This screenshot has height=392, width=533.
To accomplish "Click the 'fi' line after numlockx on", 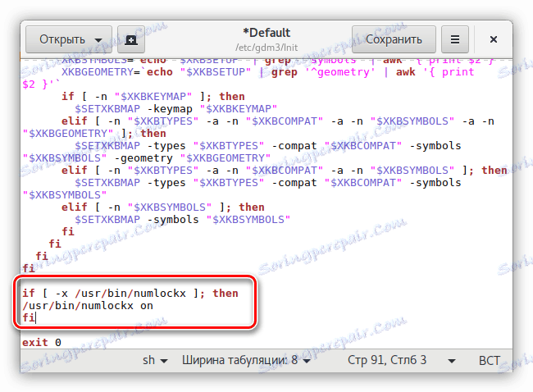I will (x=29, y=318).
